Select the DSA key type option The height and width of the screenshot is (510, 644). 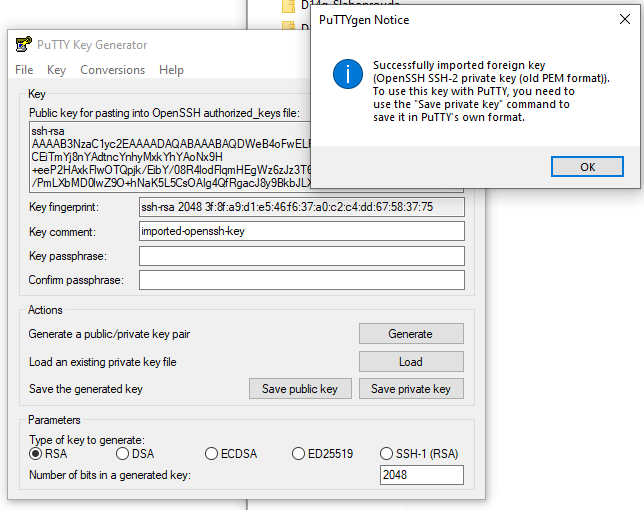[x=122, y=454]
